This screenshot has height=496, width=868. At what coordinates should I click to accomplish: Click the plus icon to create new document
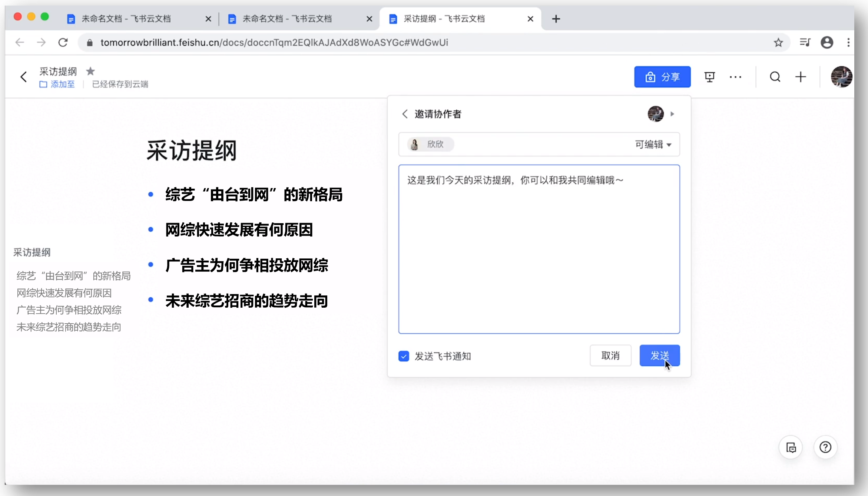pyautogui.click(x=801, y=77)
